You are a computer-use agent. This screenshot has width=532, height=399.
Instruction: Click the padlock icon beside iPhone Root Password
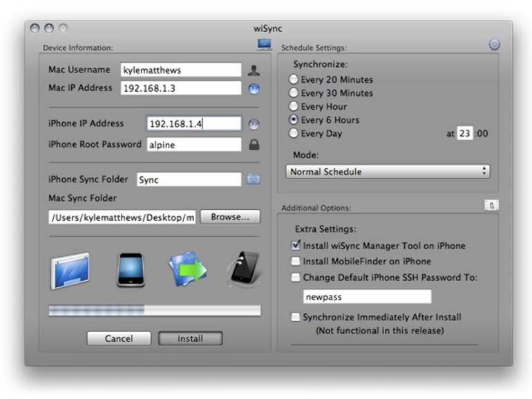[x=254, y=145]
